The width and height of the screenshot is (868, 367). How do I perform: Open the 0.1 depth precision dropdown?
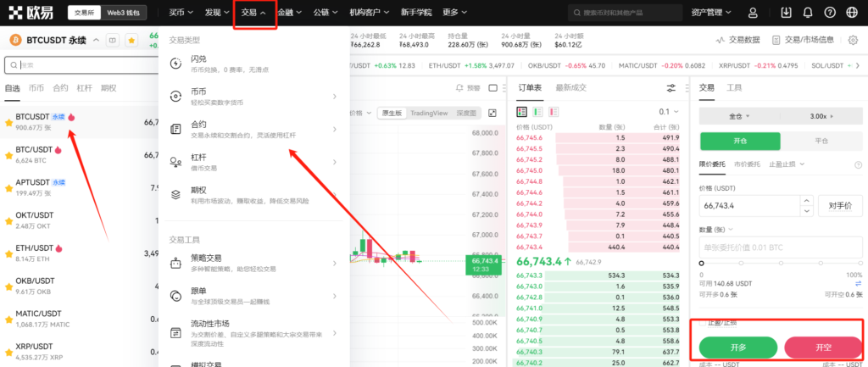click(669, 111)
